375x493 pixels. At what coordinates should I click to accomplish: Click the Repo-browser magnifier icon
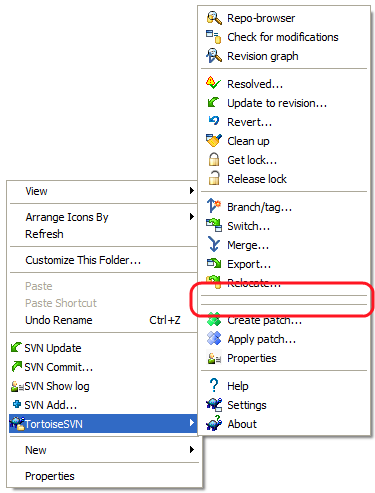214,18
